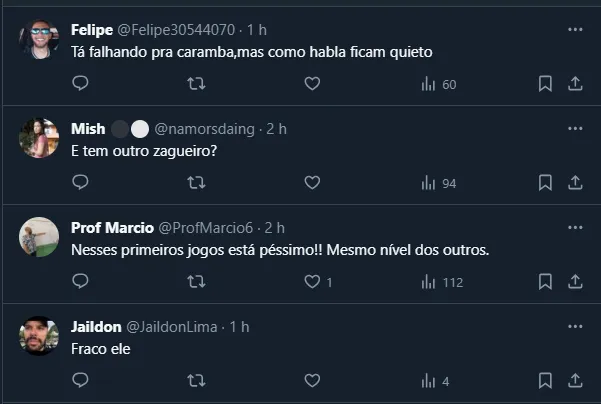
Task: Share Prof Marcio's tweet
Action: tap(575, 282)
